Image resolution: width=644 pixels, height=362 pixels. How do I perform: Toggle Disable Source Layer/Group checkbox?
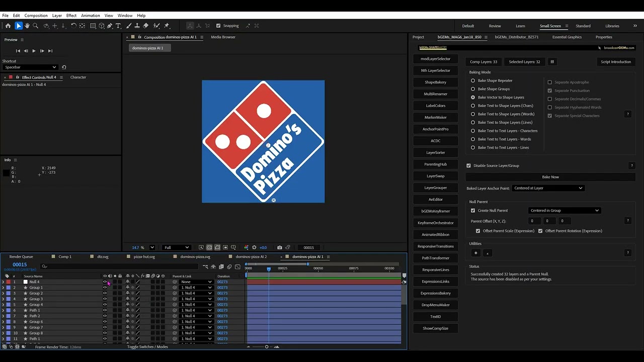(468, 165)
